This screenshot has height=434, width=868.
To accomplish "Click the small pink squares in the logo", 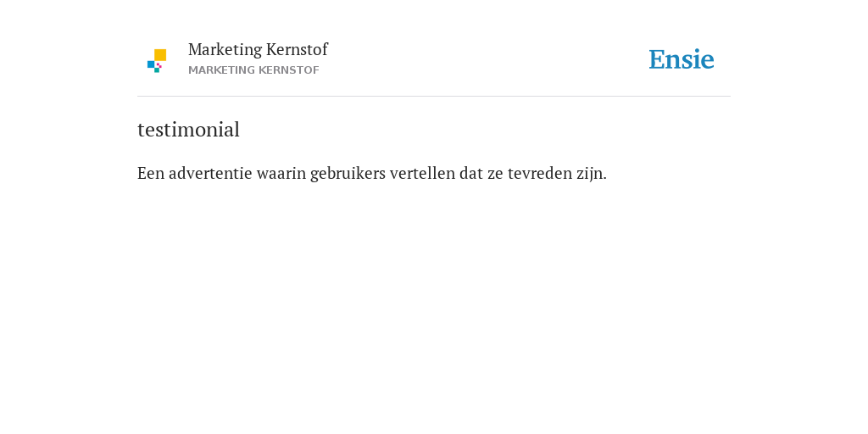I will pos(159,65).
